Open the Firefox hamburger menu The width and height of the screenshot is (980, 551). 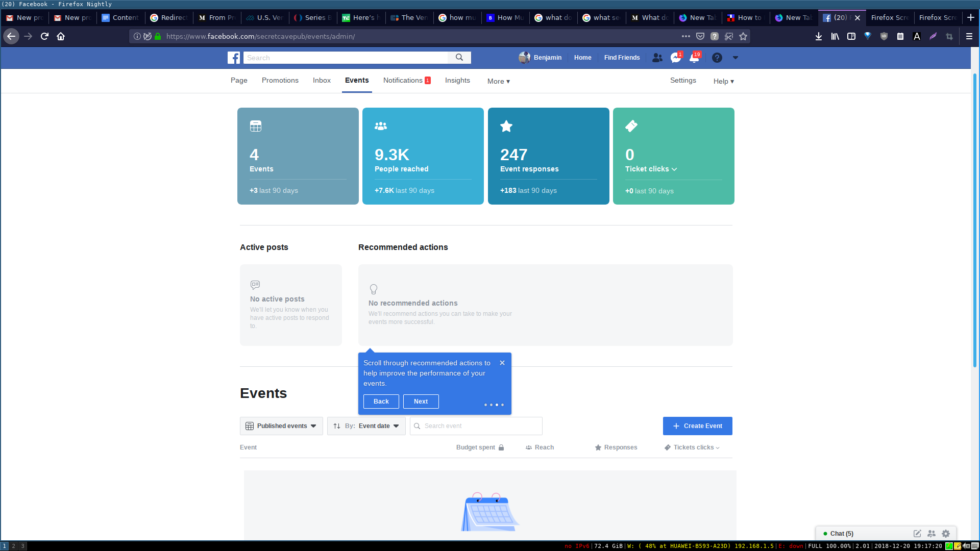pyautogui.click(x=969, y=36)
